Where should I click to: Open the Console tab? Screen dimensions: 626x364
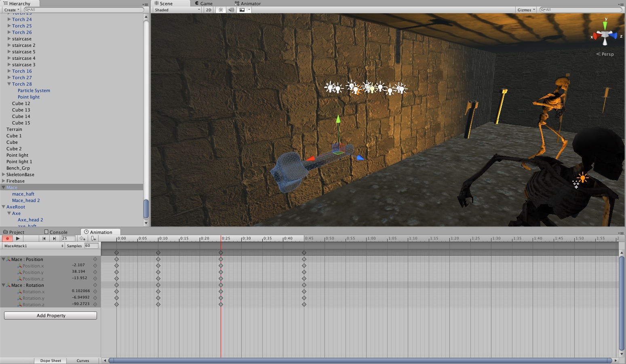(56, 232)
